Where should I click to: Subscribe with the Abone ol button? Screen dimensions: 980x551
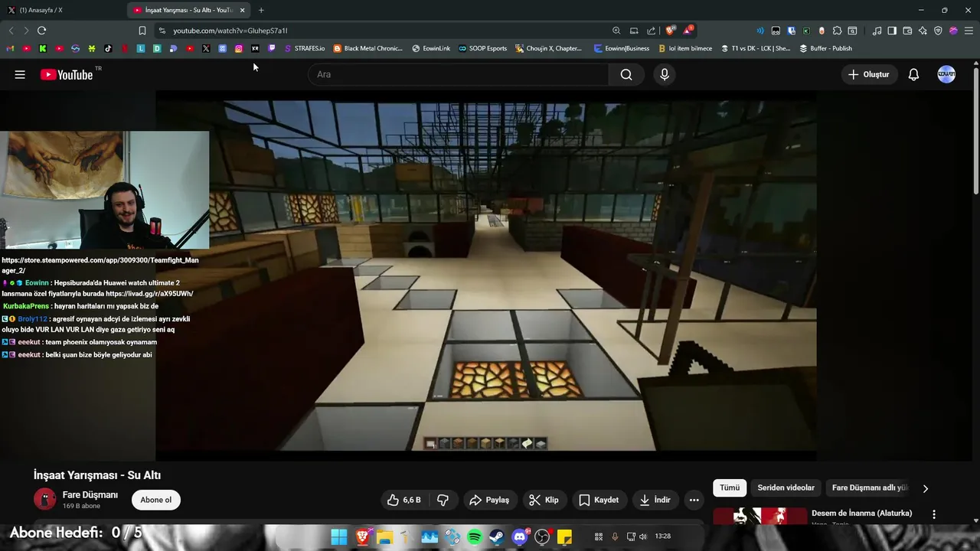pos(156,500)
